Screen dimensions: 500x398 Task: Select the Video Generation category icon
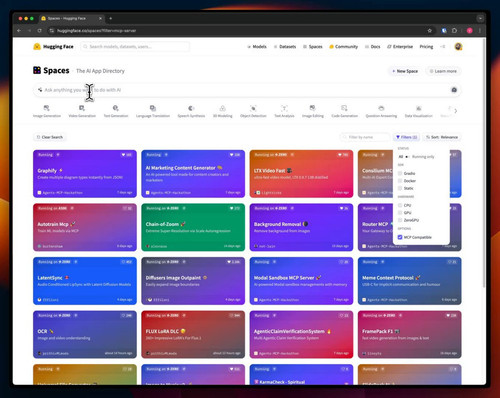click(82, 108)
